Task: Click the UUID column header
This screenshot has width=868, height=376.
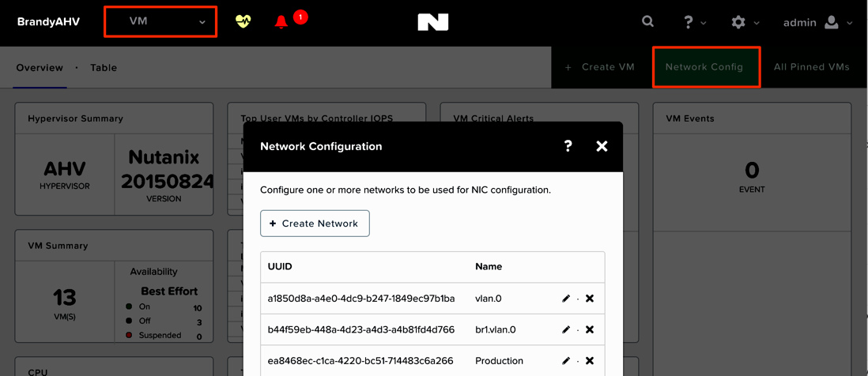Action: (x=280, y=266)
